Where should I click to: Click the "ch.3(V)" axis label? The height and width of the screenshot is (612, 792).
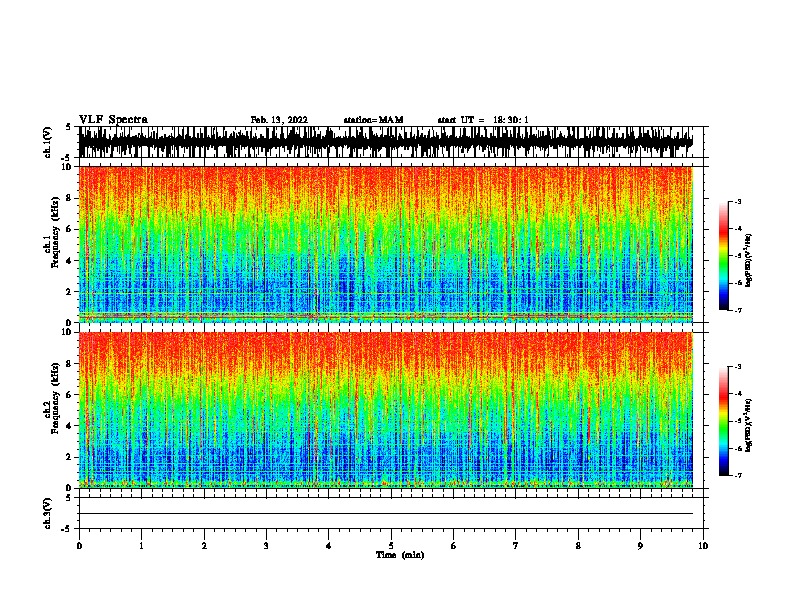47,513
